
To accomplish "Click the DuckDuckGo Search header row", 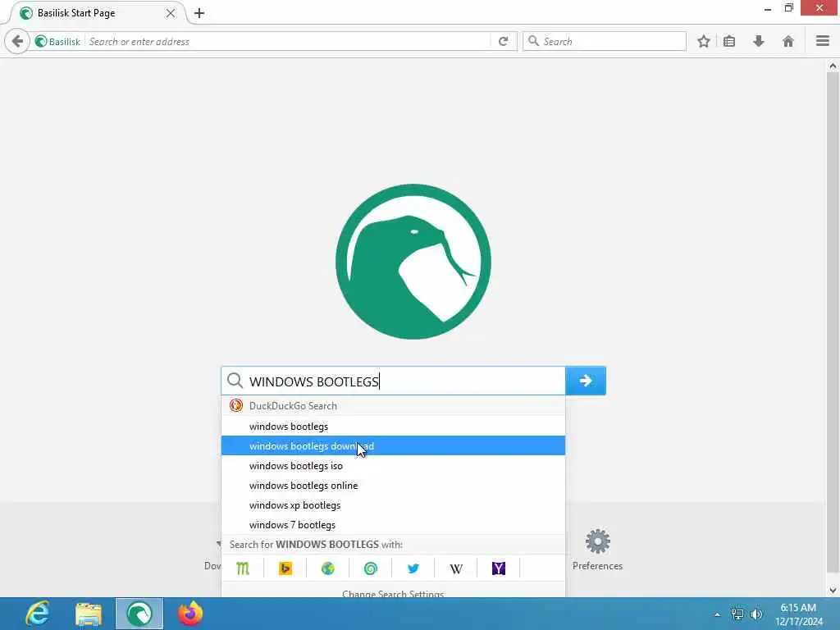I will click(393, 405).
